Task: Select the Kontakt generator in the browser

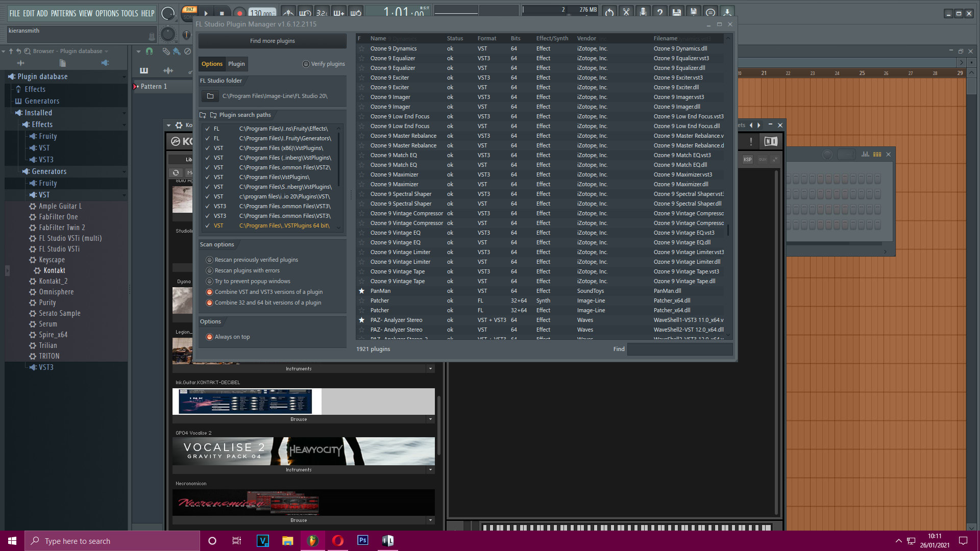Action: pos(54,270)
